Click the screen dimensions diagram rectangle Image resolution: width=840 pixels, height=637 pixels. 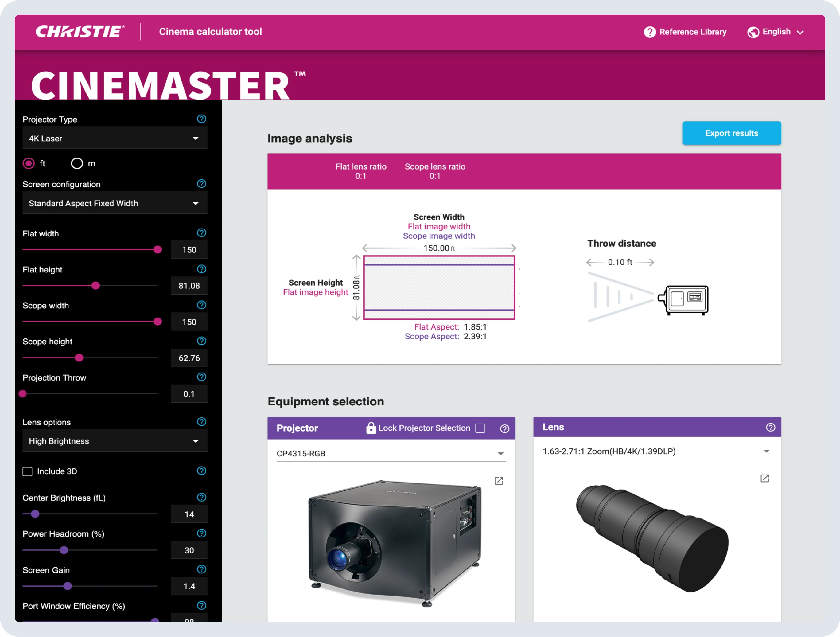439,287
